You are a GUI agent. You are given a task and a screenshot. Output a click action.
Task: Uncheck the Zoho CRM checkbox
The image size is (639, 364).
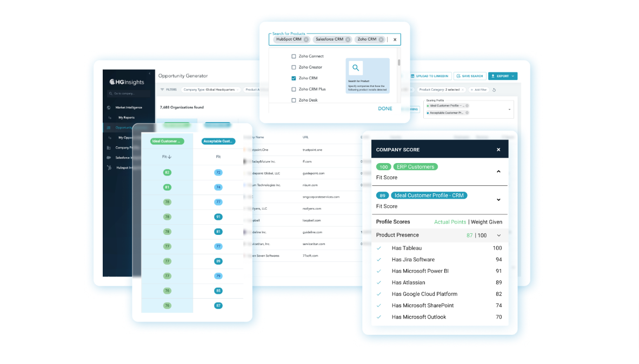pos(294,78)
